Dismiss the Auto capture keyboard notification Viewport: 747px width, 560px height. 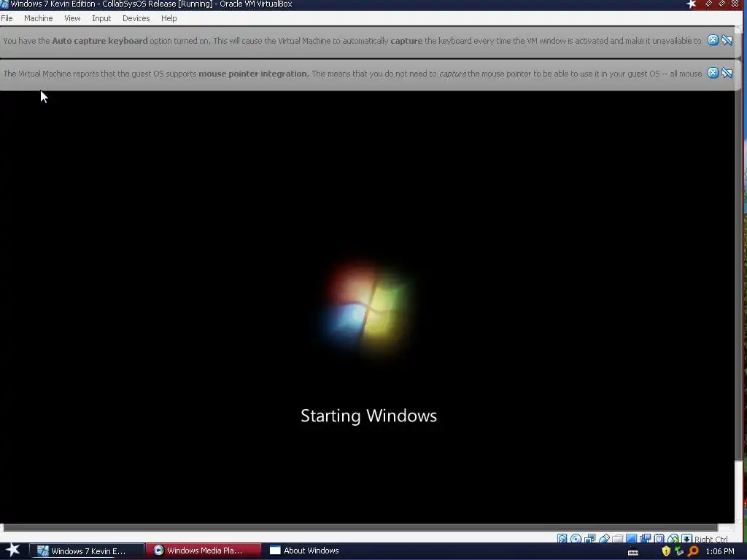pyautogui.click(x=713, y=40)
